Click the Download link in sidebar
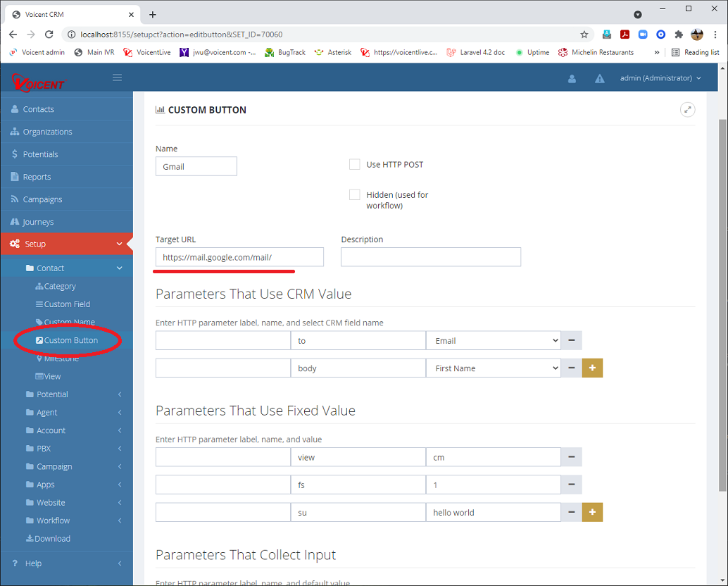The image size is (728, 586). pos(52,539)
